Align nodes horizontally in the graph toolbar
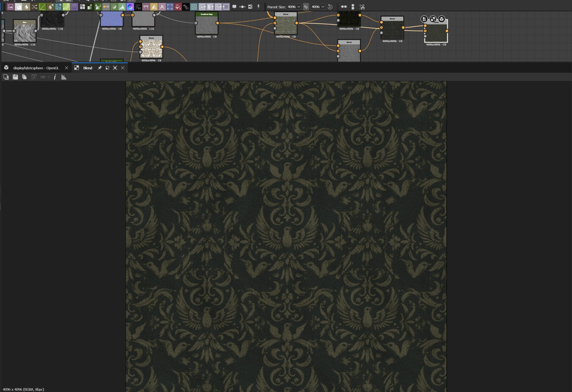This screenshot has height=392, width=572. 344,7
